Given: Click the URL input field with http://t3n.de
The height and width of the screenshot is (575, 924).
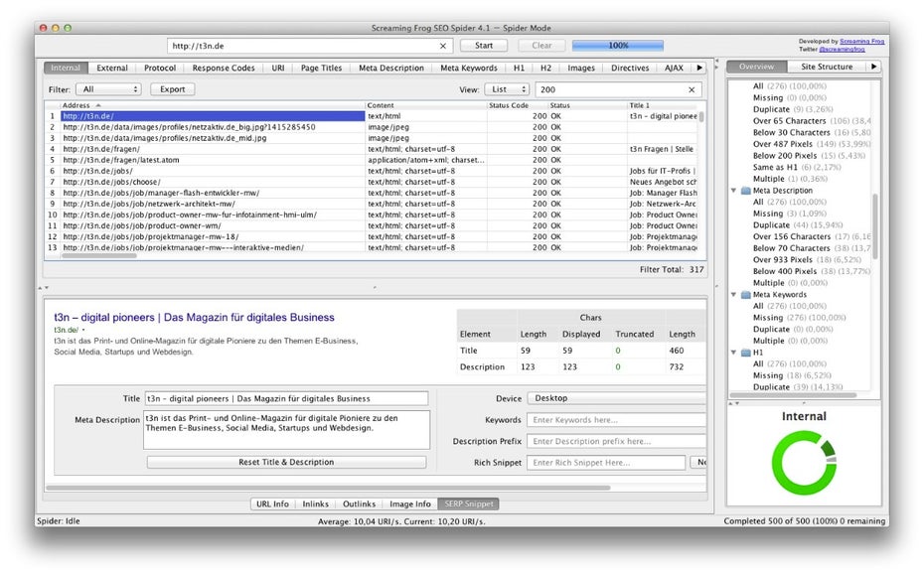Looking at the screenshot, I should [x=309, y=46].
